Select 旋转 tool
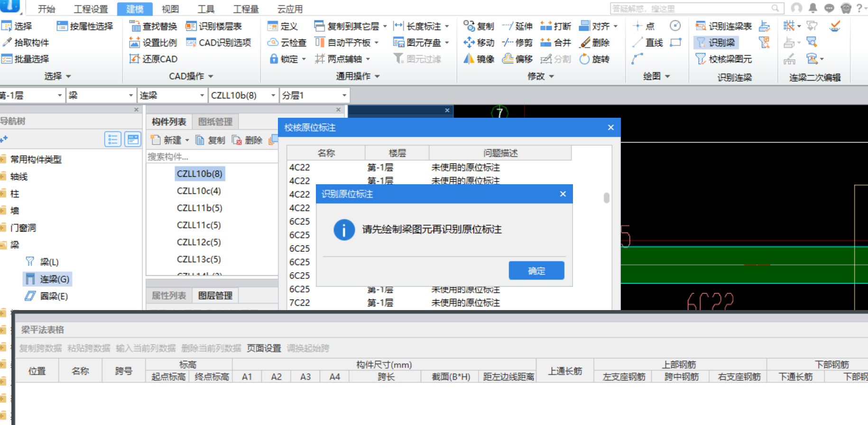 point(595,59)
